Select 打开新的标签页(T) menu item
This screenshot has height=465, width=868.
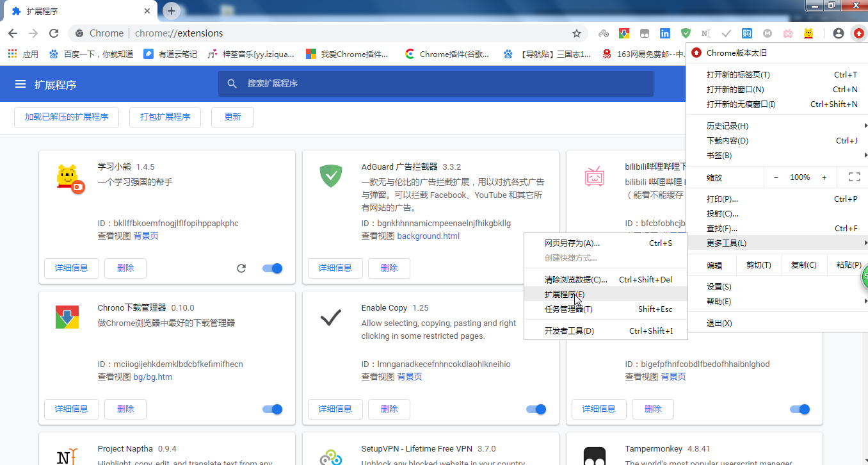[776, 74]
